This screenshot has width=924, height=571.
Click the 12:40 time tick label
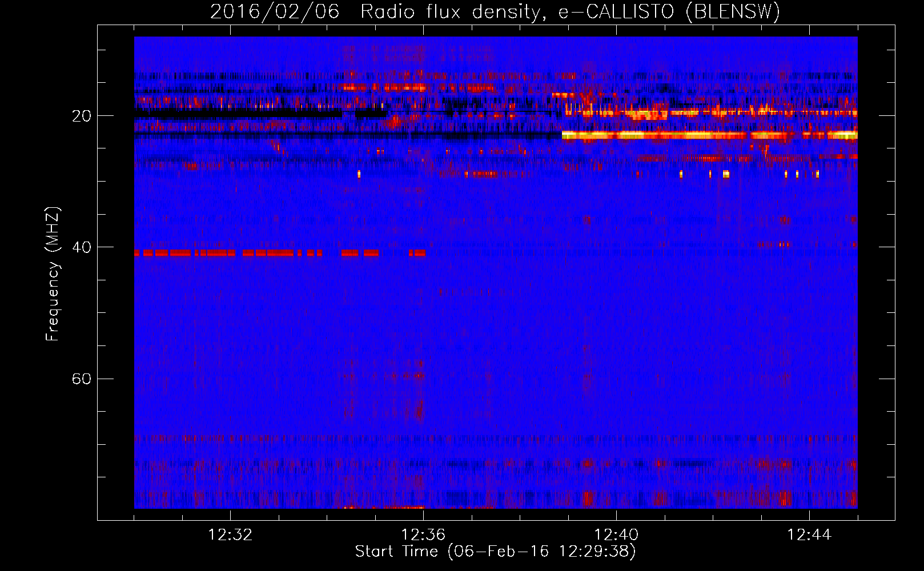coord(616,535)
